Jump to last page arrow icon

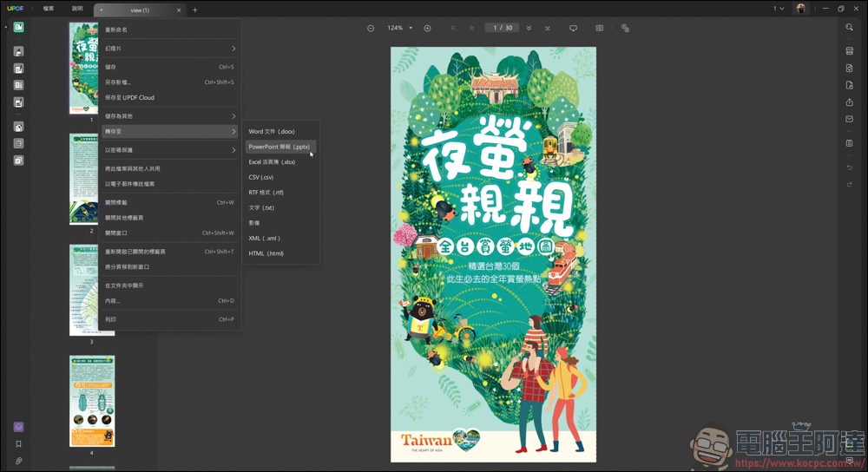548,29
